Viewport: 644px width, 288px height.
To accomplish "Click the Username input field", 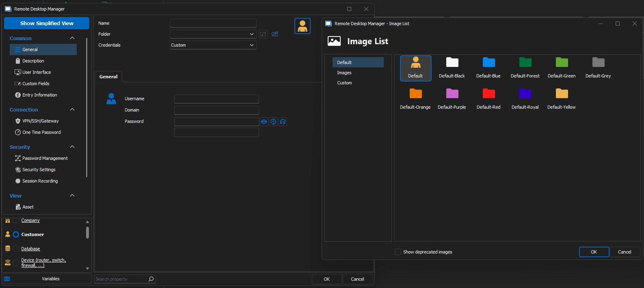I will tap(216, 99).
